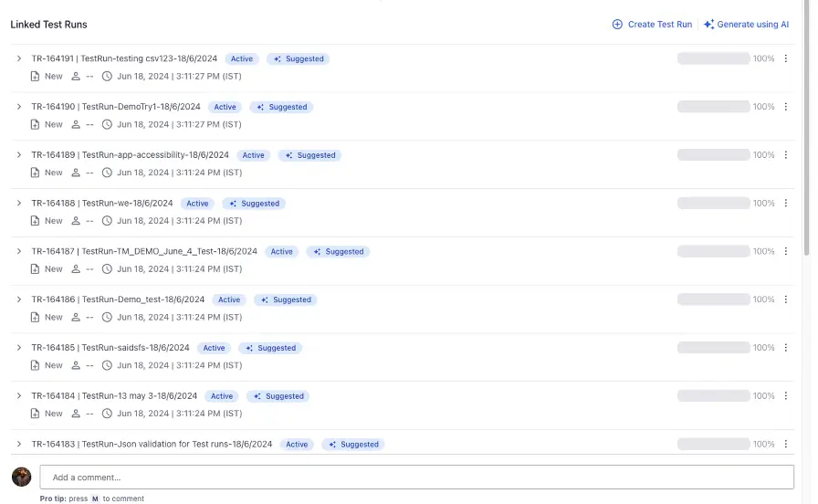The height and width of the screenshot is (504, 818).
Task: Click the vertical scrollbar on right edge
Action: click(806, 137)
